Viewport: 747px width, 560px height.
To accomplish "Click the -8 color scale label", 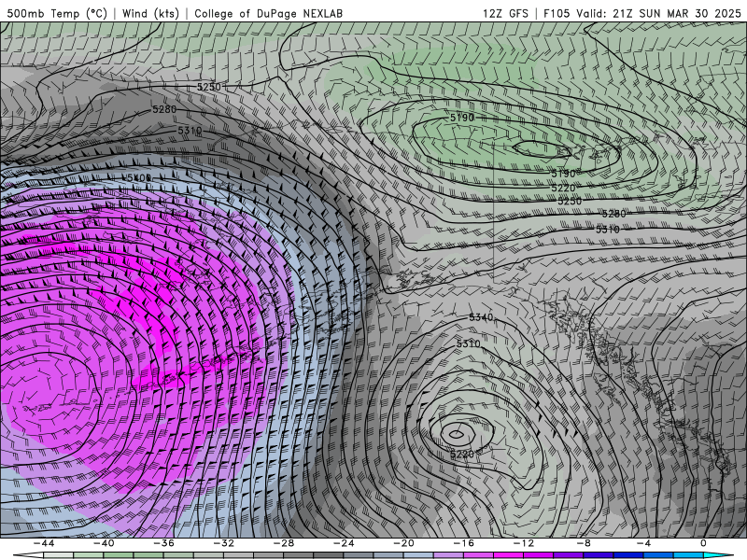I will tap(584, 543).
